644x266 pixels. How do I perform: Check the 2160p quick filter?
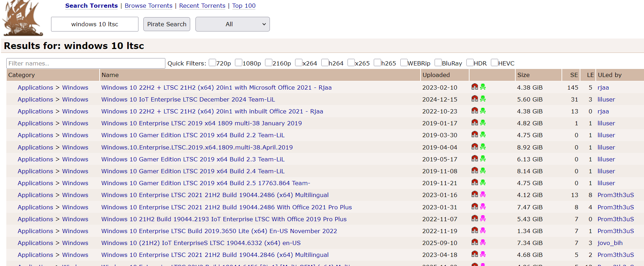tap(269, 63)
